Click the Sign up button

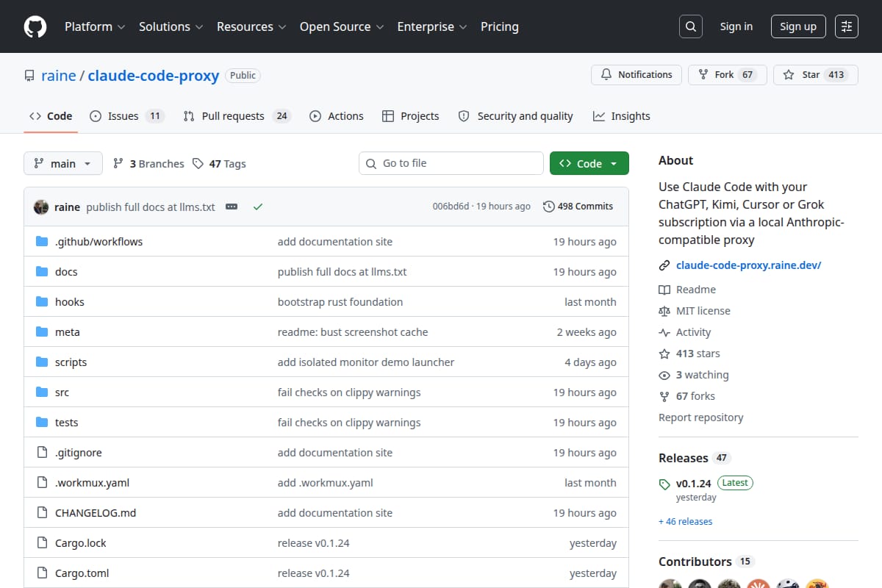[798, 26]
